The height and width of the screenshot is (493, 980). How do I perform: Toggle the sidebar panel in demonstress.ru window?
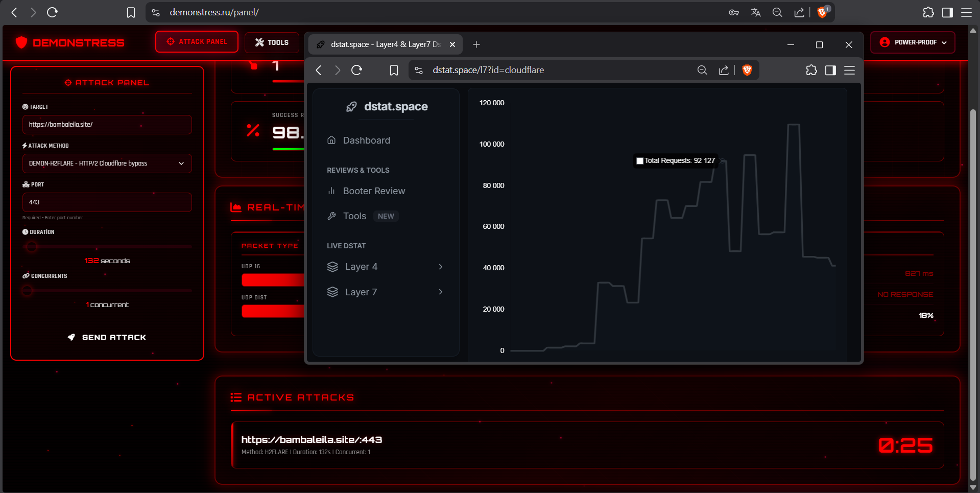947,12
